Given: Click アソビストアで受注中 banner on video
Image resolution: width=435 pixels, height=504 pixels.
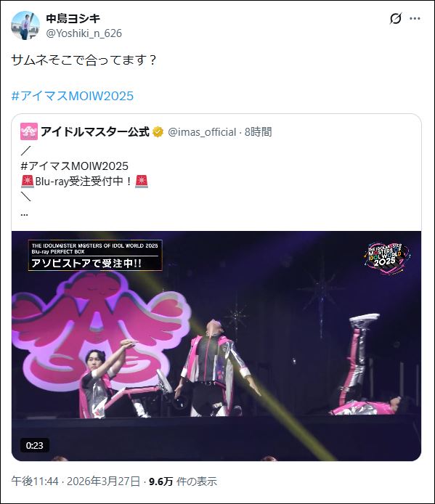Looking at the screenshot, I should 95,255.
